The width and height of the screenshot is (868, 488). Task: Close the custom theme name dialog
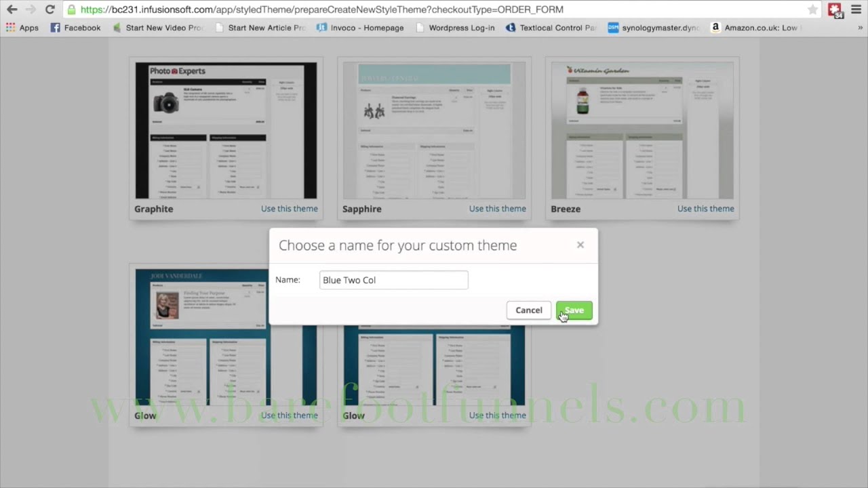[x=580, y=245]
